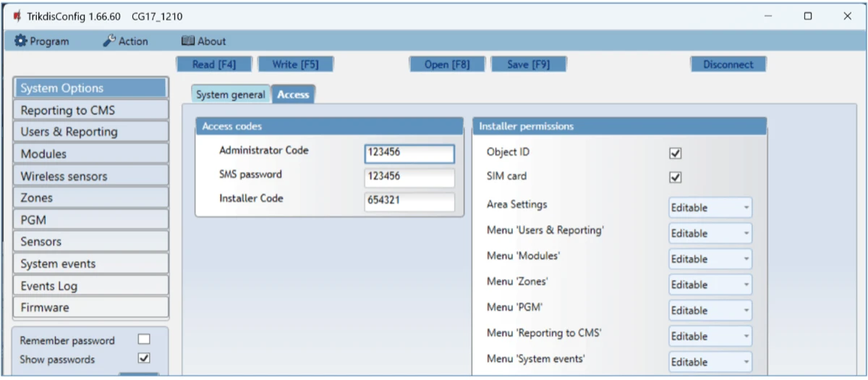Open Wireless sensors in the sidebar

point(90,176)
